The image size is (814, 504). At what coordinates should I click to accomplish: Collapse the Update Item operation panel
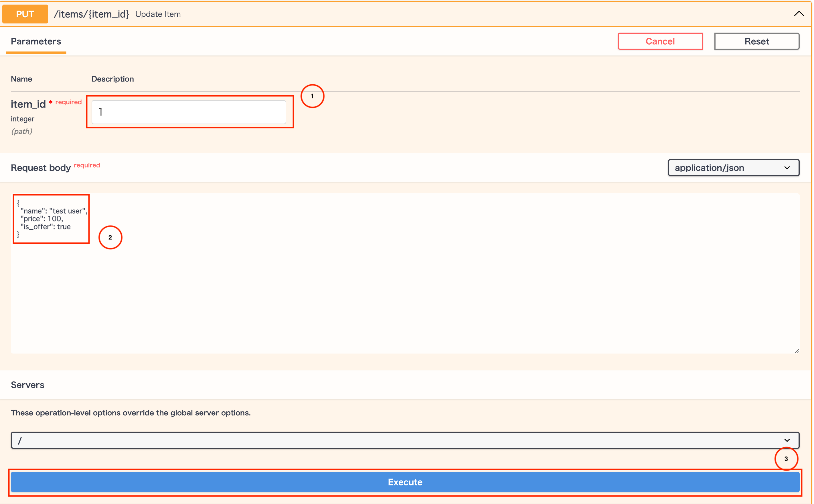[x=799, y=14]
